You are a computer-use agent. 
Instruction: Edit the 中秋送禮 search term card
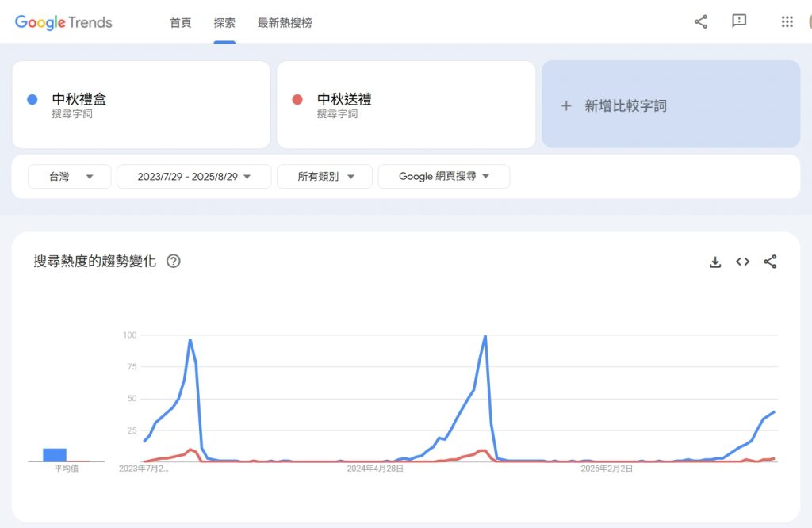406,105
